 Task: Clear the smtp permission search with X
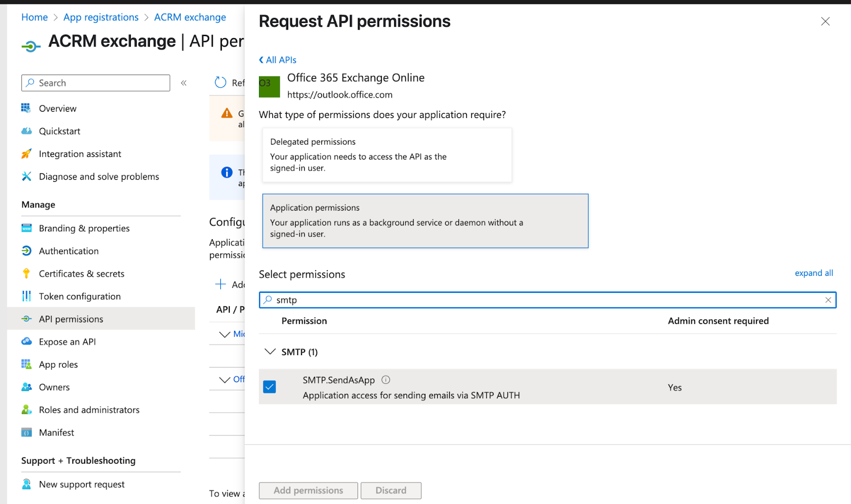coord(828,300)
